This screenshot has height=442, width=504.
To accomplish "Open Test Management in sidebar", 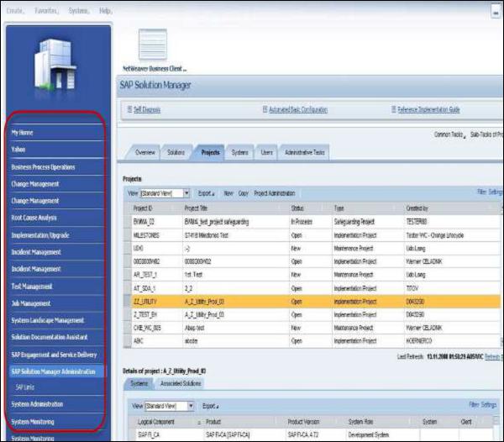I will click(32, 287).
